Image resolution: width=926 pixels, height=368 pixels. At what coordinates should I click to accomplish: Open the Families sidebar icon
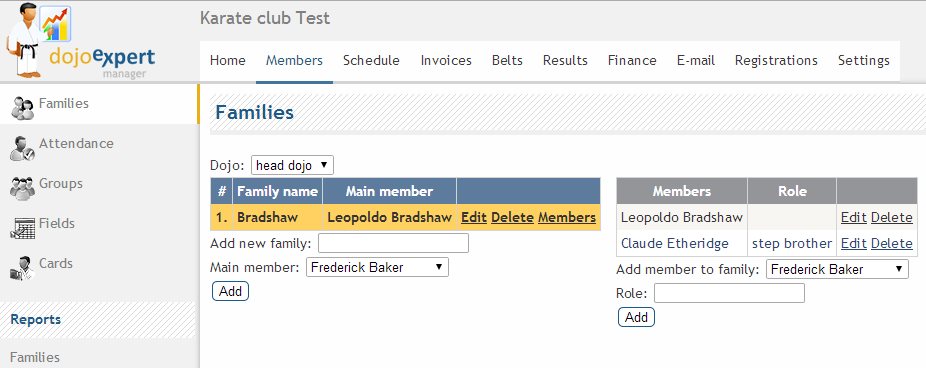[22, 108]
